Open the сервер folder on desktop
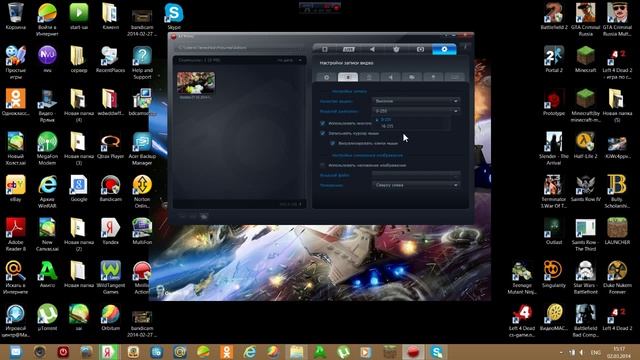This screenshot has height=360, width=640. point(79,59)
